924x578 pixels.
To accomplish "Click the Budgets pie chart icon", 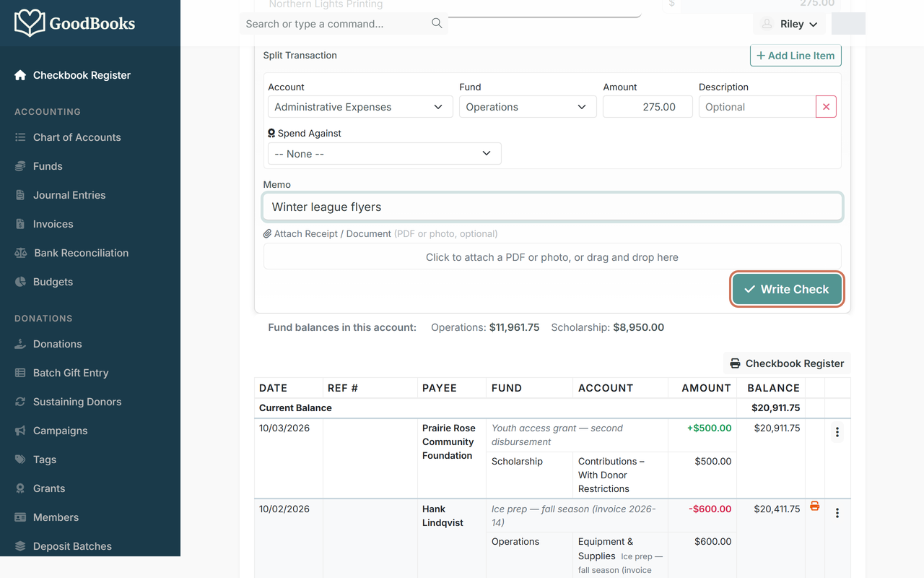I will 20,282.
